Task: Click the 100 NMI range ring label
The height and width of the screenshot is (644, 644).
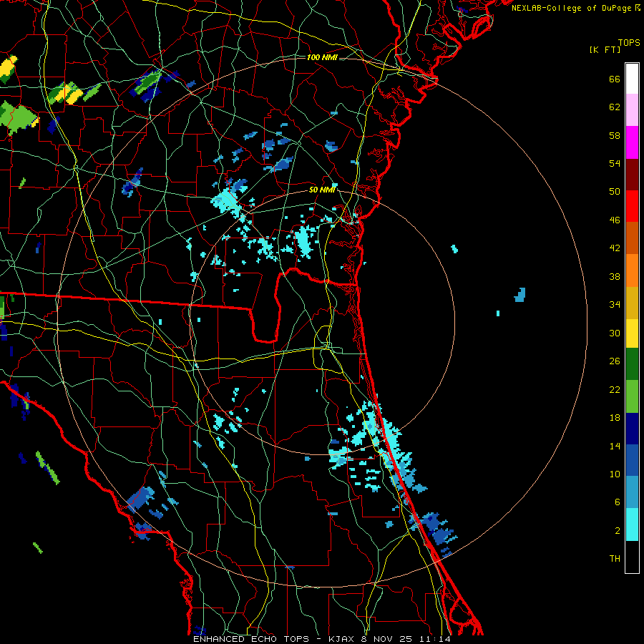Action: (x=322, y=57)
